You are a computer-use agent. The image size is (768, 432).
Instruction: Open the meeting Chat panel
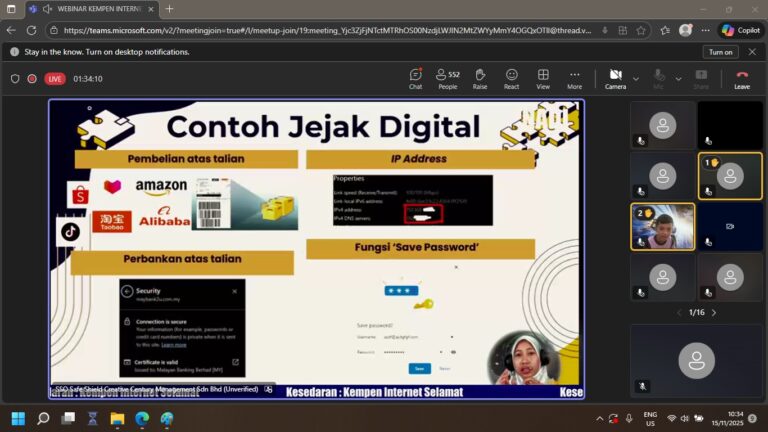[x=415, y=78]
